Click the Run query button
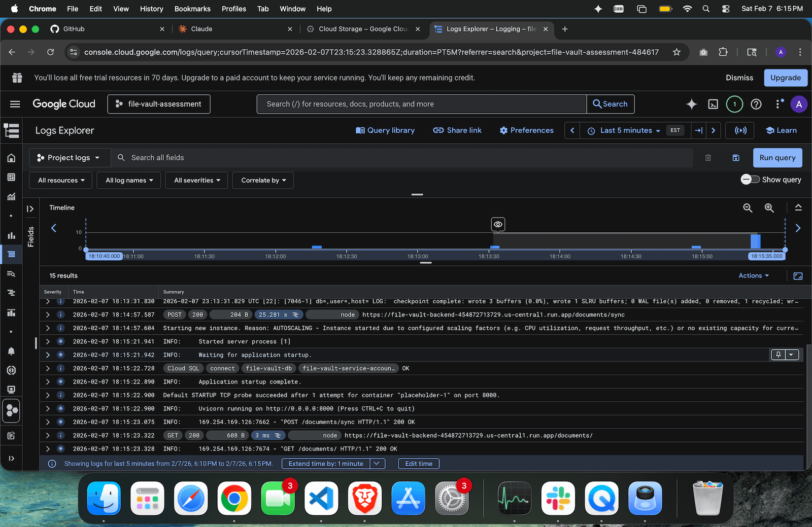This screenshot has width=812, height=527. (777, 158)
